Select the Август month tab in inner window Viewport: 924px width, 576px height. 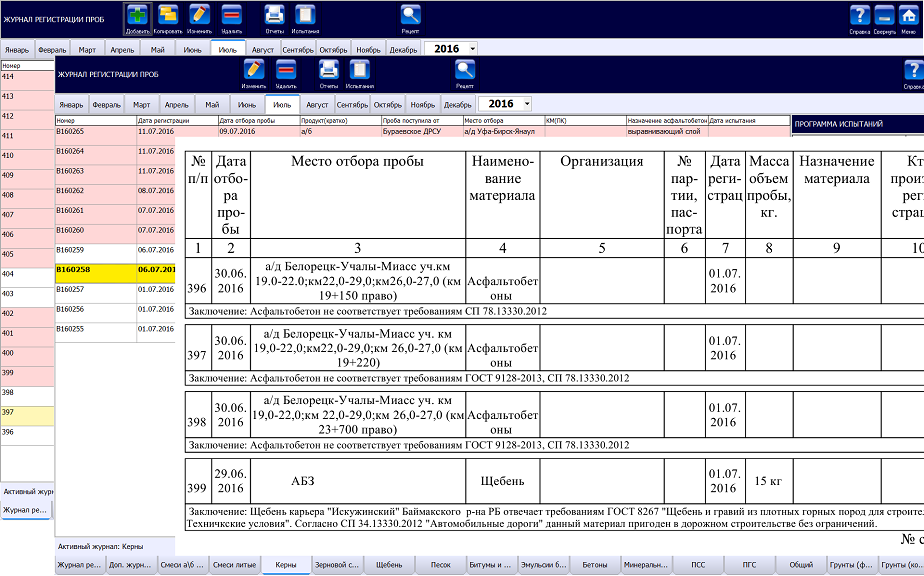(317, 104)
